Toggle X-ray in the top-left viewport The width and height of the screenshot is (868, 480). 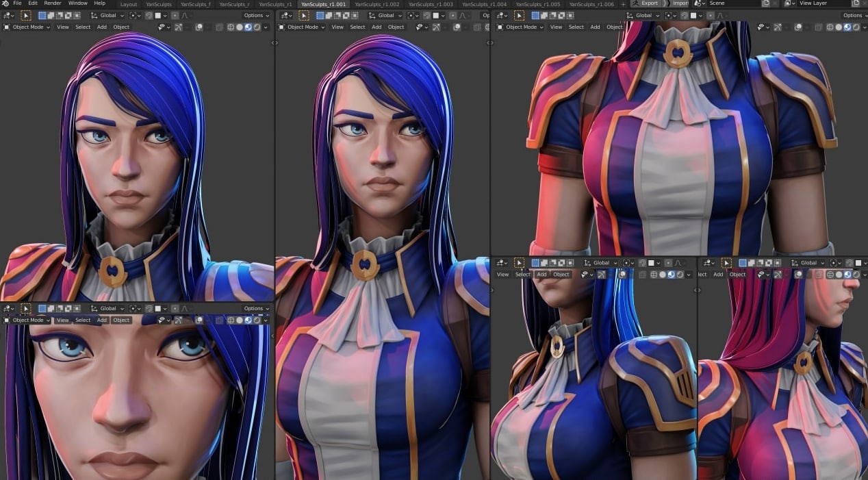(x=219, y=27)
